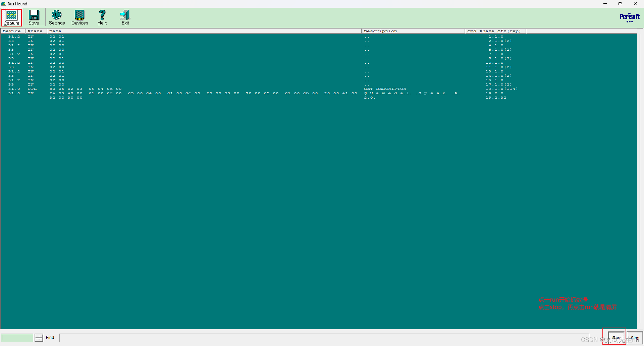This screenshot has width=644, height=346.
Task: Click the Cmd.Phase.Ofs column header
Action: (x=494, y=31)
